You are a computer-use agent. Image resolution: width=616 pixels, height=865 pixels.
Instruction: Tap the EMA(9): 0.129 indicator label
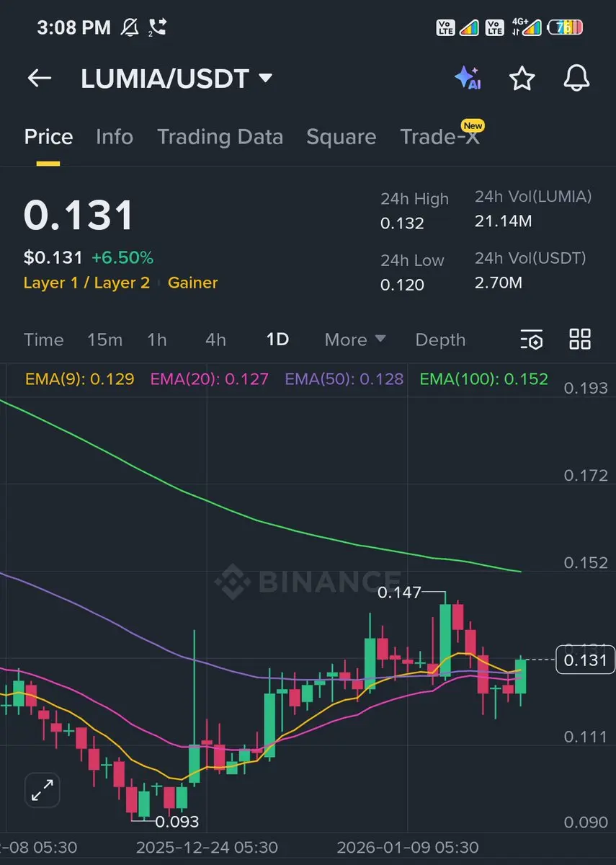[79, 378]
